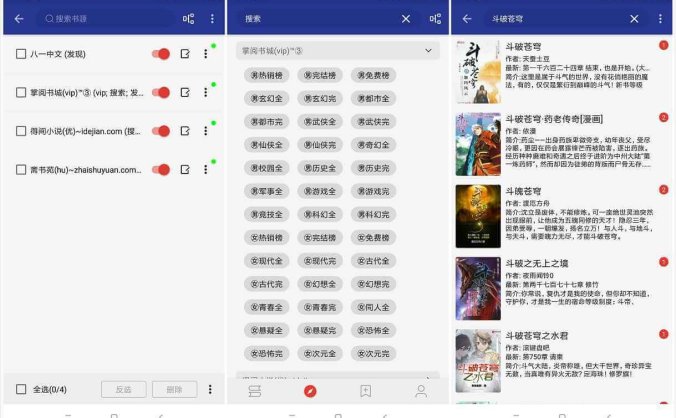Open more options for 掌阅书城(vip) source
The image size is (676, 418).
[x=206, y=92]
